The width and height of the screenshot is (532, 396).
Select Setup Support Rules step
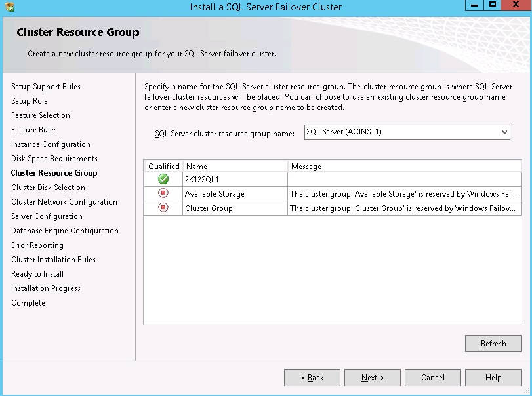click(x=46, y=87)
